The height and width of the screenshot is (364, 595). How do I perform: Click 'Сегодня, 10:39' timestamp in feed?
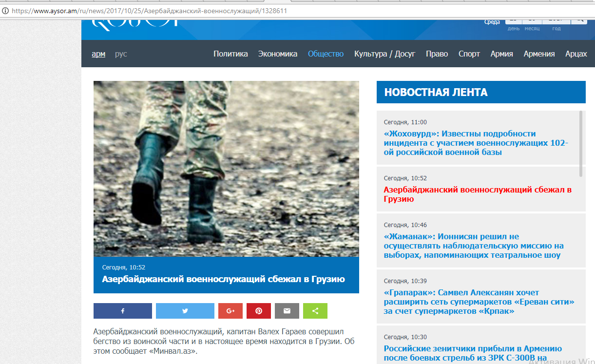(x=405, y=281)
